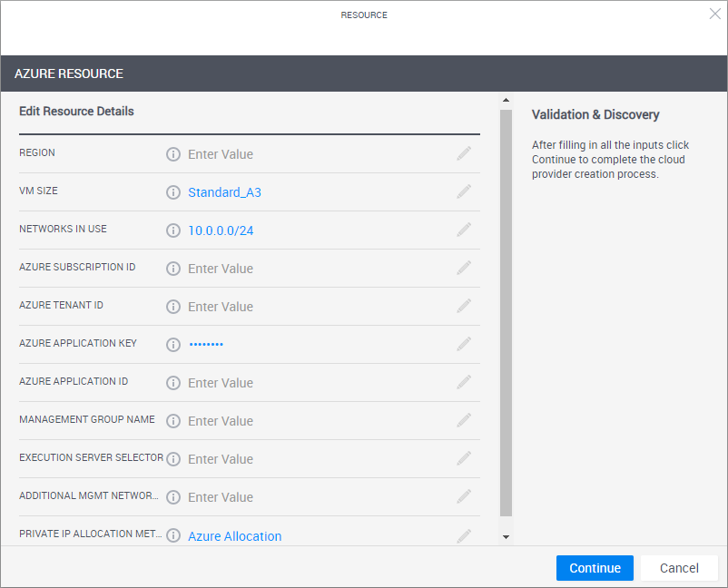Image resolution: width=728 pixels, height=588 pixels.
Task: Click the pencil for Private IP Allocation Method
Action: (x=464, y=535)
